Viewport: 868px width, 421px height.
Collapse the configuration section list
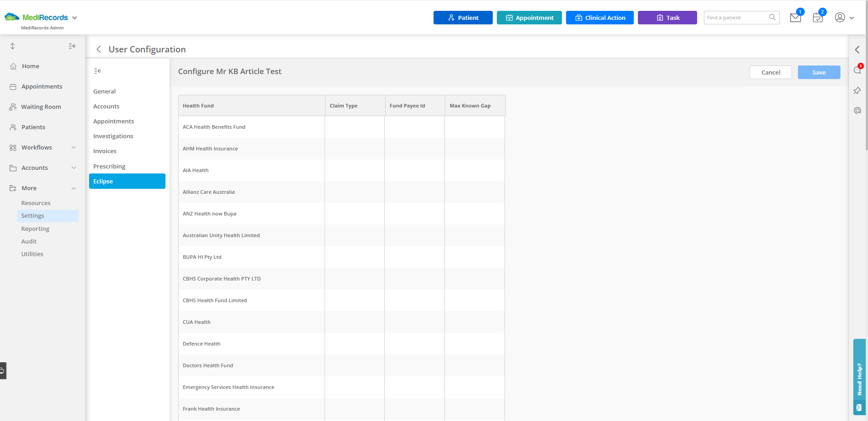pos(98,71)
